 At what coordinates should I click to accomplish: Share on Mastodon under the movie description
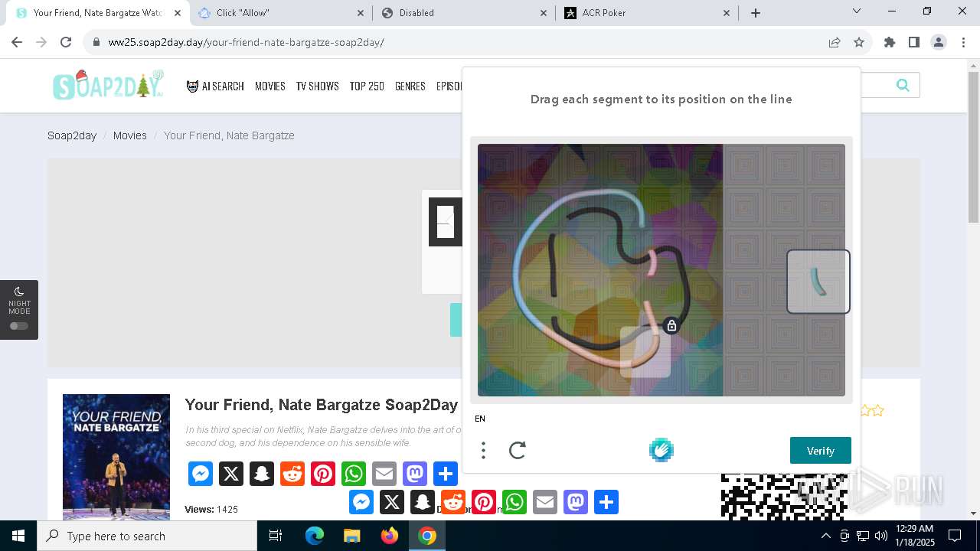tap(415, 474)
